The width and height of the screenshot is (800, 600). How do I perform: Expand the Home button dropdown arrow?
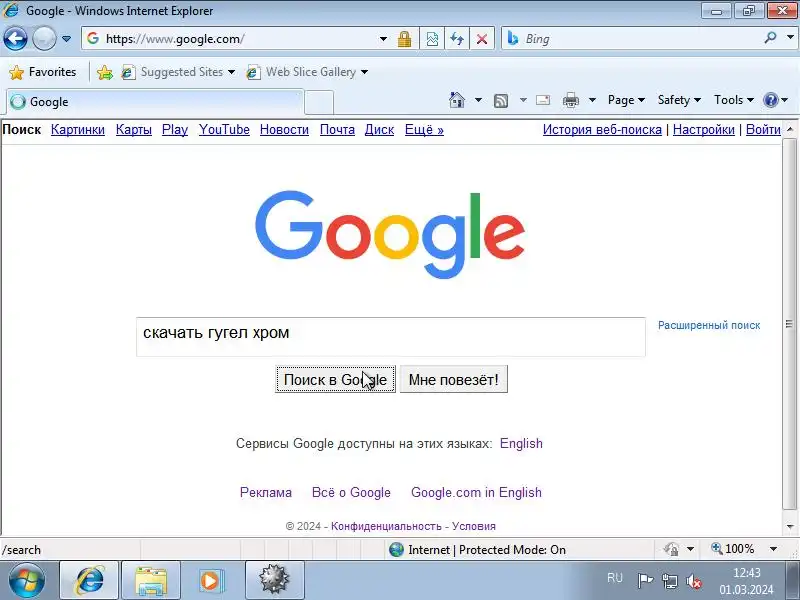[478, 100]
